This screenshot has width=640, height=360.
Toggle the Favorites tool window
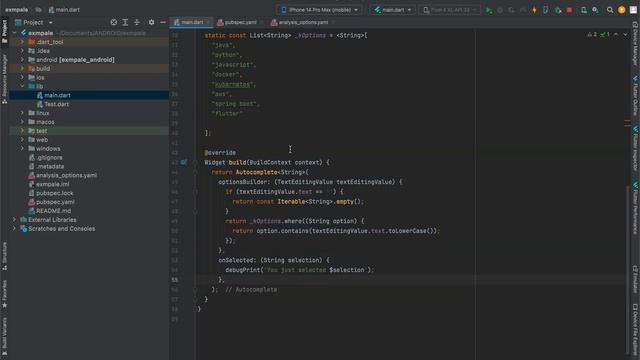click(x=4, y=293)
